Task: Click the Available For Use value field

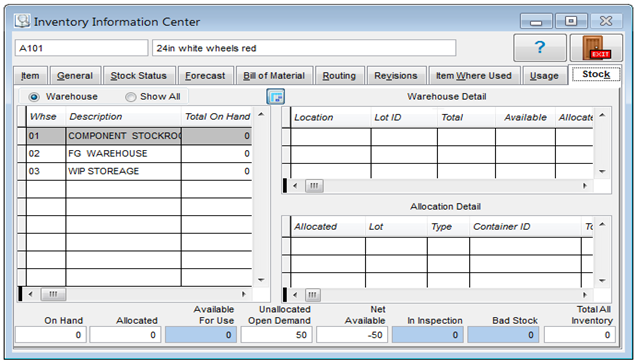Action: pyautogui.click(x=201, y=335)
